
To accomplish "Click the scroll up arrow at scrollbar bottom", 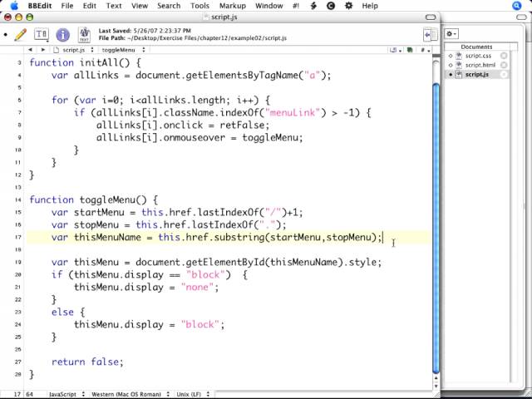I will [436, 378].
